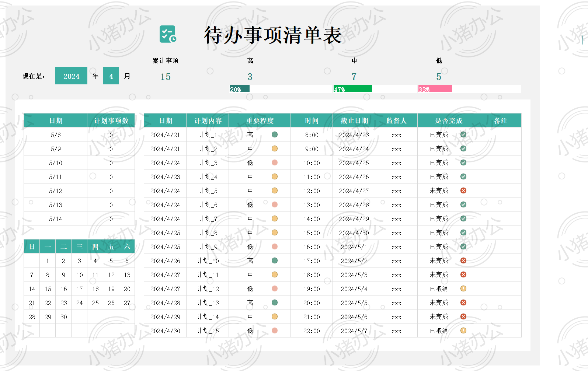This screenshot has height=371, width=588.
Task: Click the 计划事项数 column header
Action: [111, 120]
